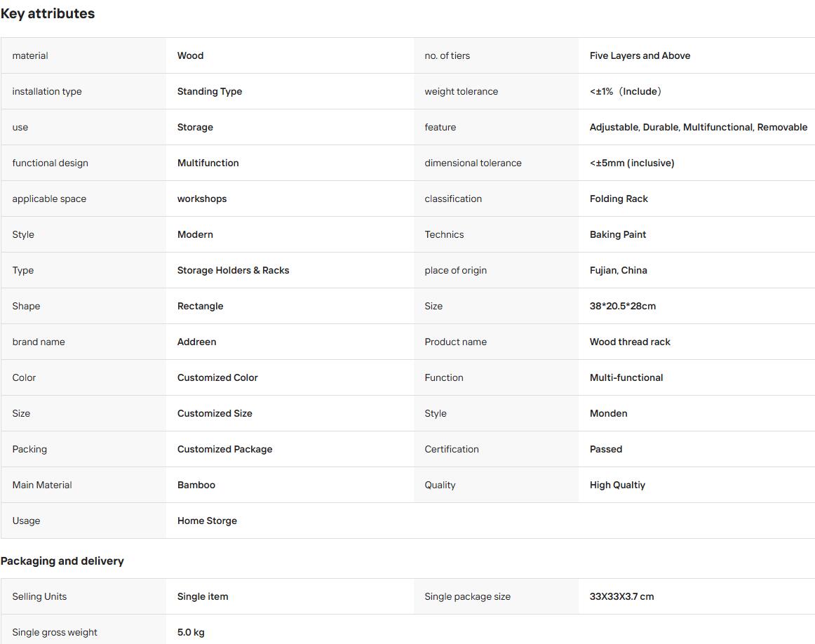Click the Customized Package value

(x=224, y=449)
